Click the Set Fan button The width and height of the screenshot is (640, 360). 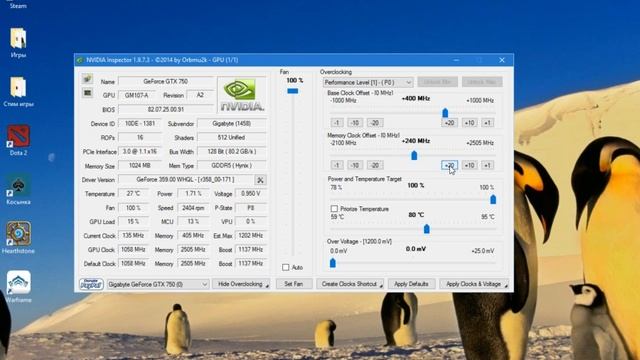(294, 284)
